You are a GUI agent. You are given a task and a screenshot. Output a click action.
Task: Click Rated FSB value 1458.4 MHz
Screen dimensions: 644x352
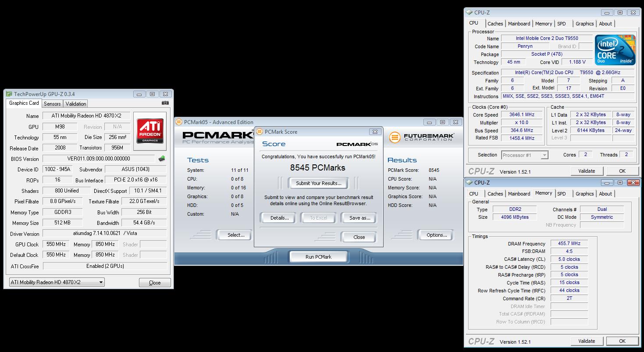click(522, 138)
